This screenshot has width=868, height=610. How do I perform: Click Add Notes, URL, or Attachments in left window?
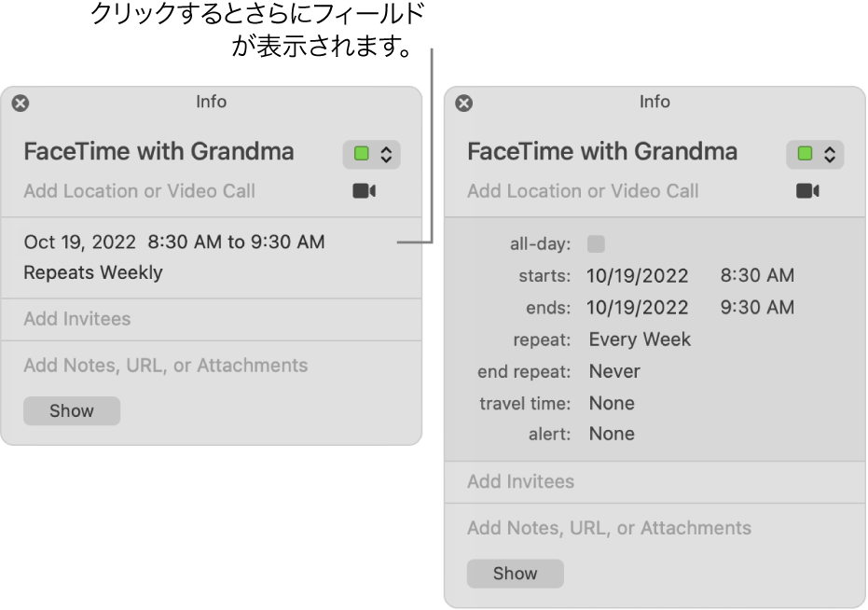(x=166, y=366)
